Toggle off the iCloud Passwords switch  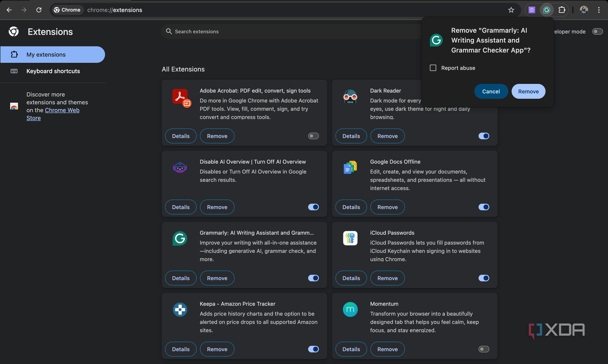tap(484, 278)
